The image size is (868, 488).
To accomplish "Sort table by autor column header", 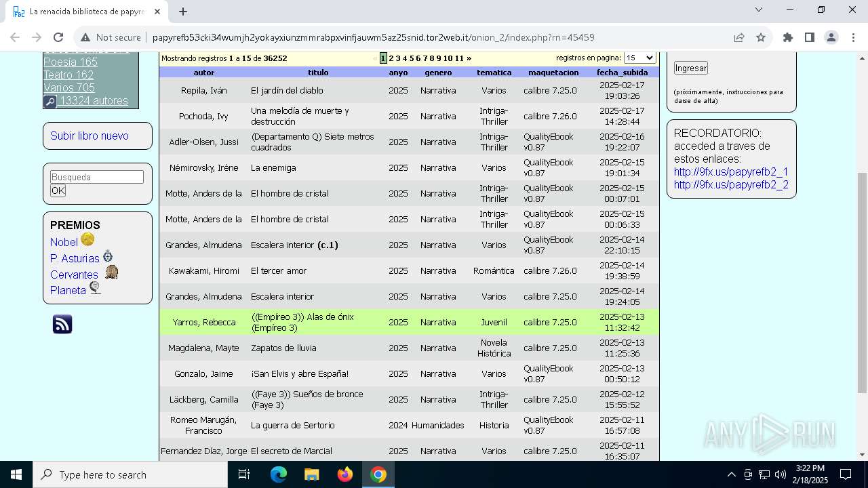I will tap(204, 72).
